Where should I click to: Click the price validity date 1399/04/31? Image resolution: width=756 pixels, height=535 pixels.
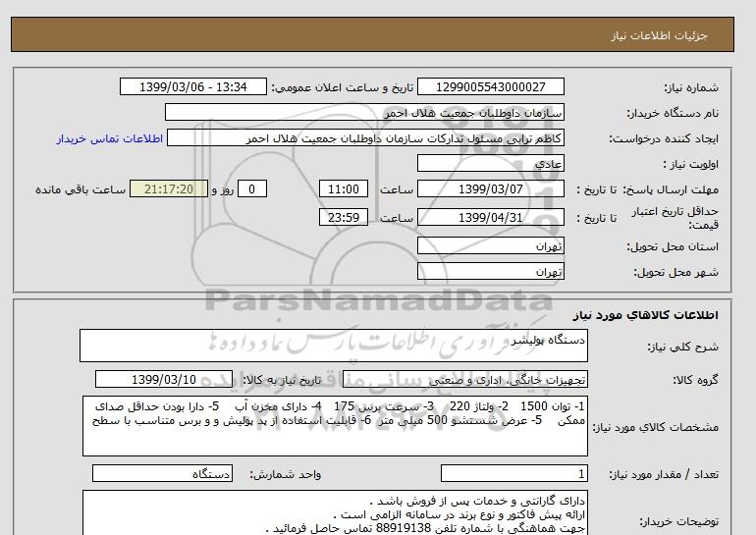click(x=490, y=217)
